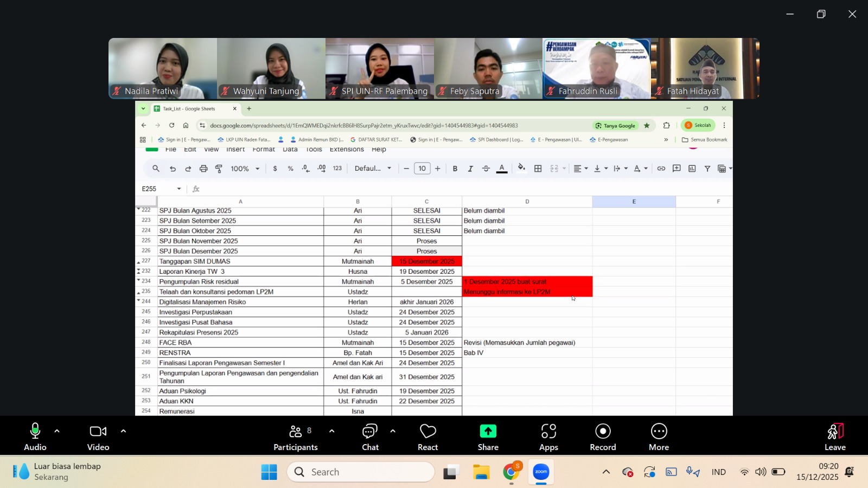Toggle the Video camera button
The image size is (868, 488).
coord(98,437)
